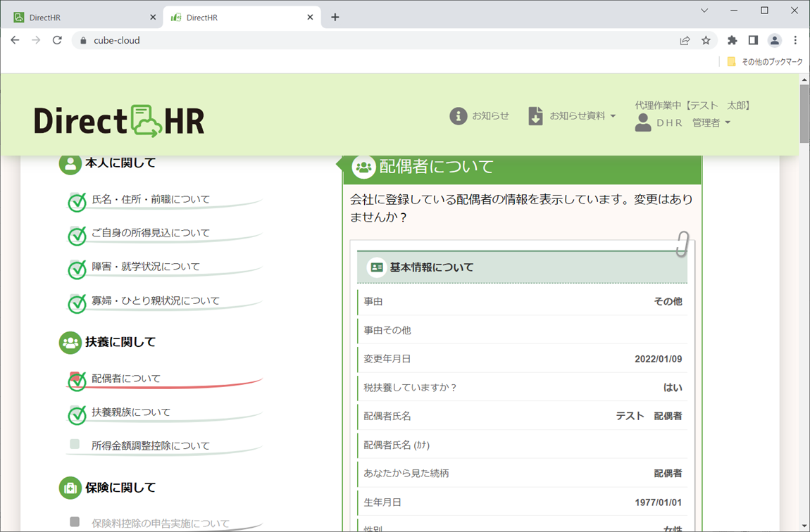Screen dimensions: 810x532
Task: Click the scrollbar up arrow
Action: pyautogui.click(x=804, y=80)
